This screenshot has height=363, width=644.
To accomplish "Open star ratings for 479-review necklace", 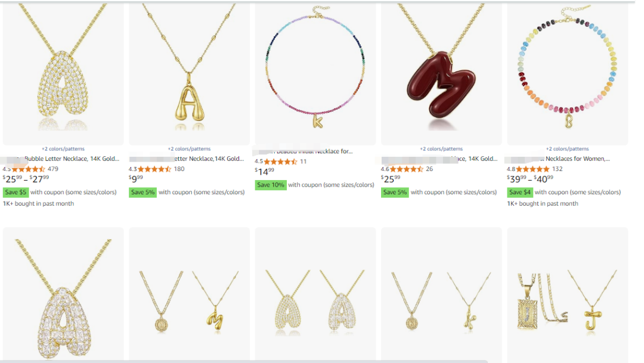I will 29,169.
